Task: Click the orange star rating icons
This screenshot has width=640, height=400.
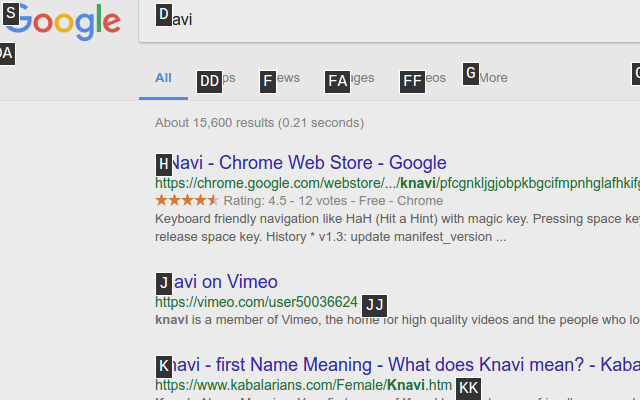Action: coord(187,200)
